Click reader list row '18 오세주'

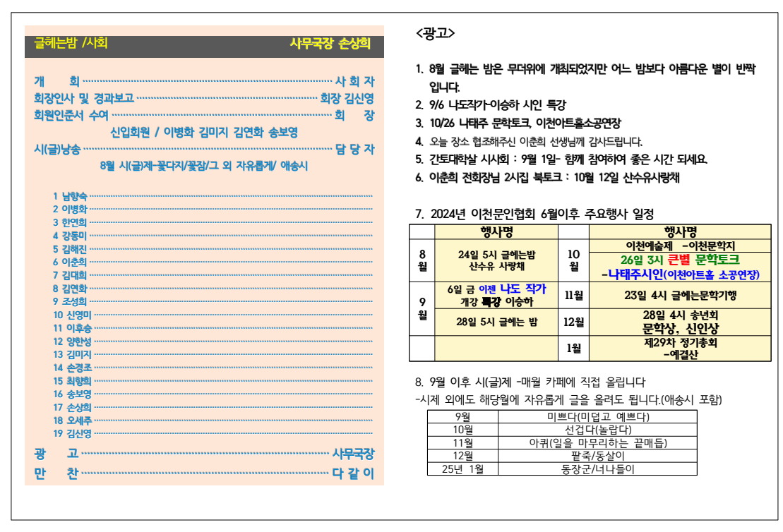tap(213, 421)
